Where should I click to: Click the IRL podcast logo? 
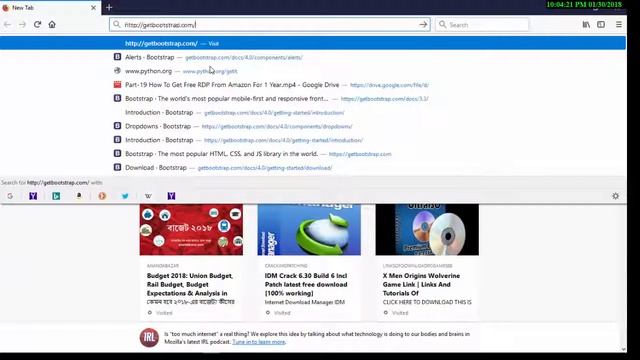tap(149, 338)
